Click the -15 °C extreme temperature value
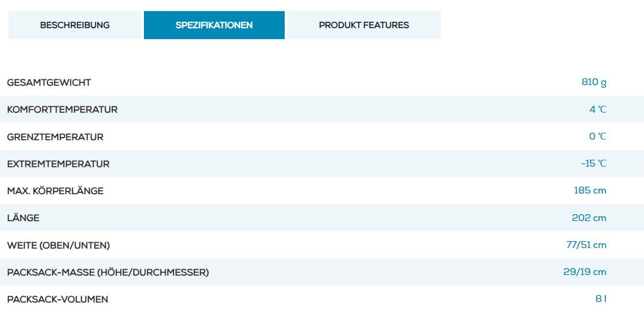 coord(594,163)
